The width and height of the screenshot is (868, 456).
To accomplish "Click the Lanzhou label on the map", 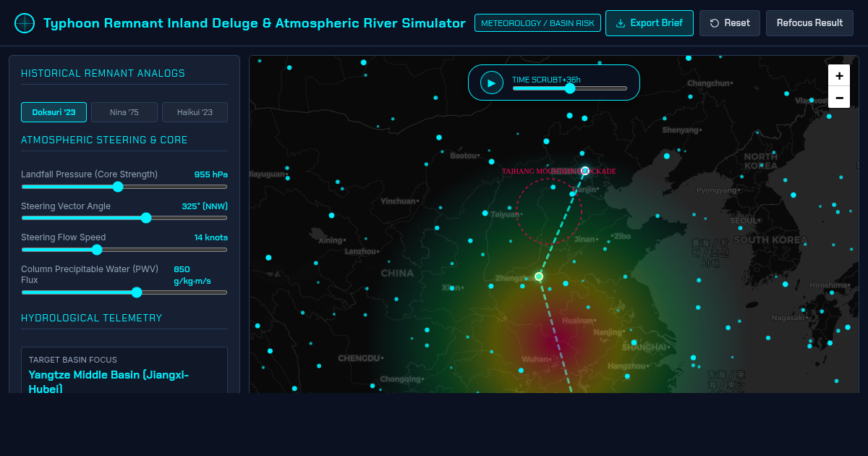I will 361,251.
